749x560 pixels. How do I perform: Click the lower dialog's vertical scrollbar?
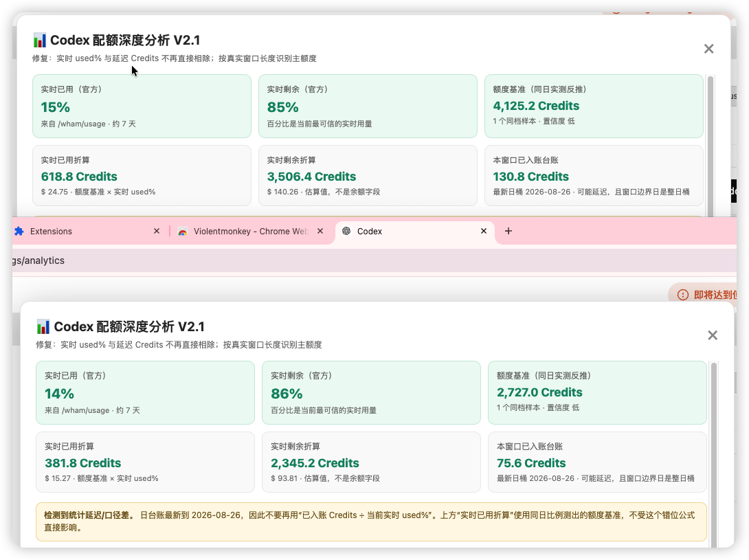click(x=714, y=455)
